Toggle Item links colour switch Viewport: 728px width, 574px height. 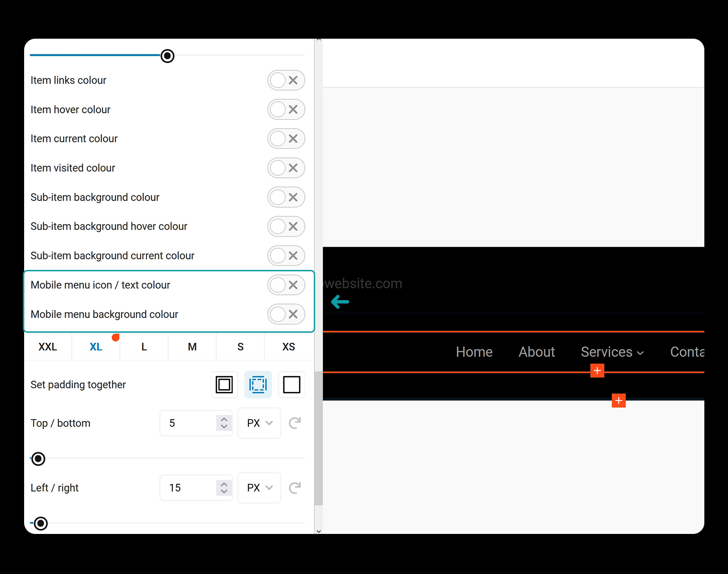click(x=286, y=80)
